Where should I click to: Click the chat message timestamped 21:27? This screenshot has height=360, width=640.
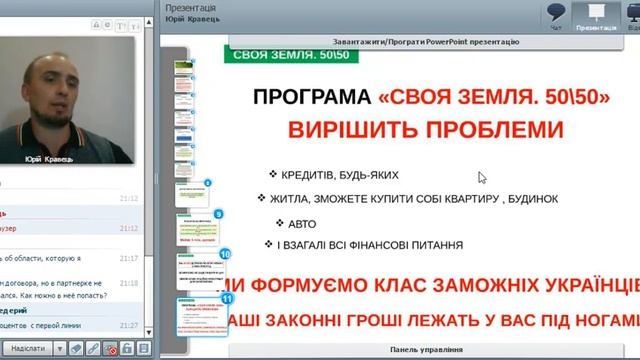71,325
